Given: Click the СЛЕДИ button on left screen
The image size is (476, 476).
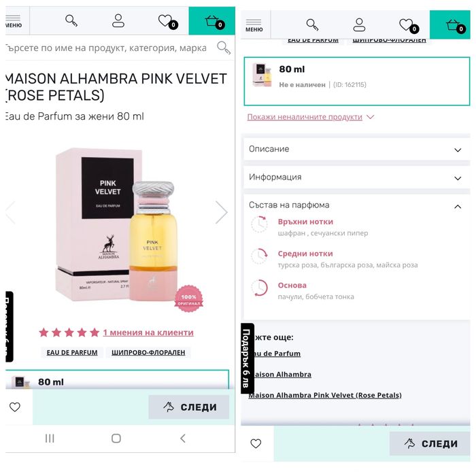Looking at the screenshot, I should (x=189, y=407).
